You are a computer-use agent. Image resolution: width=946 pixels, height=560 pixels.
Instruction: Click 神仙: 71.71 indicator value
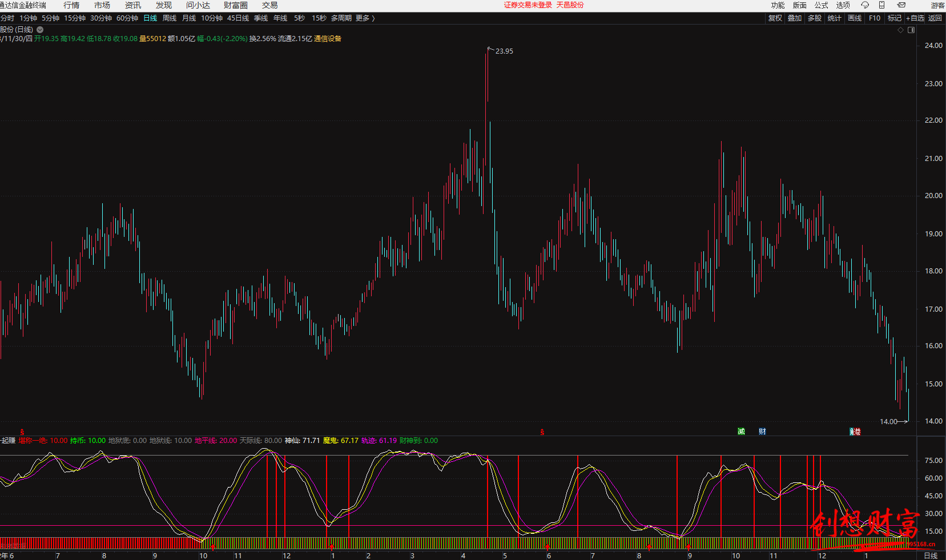(303, 441)
